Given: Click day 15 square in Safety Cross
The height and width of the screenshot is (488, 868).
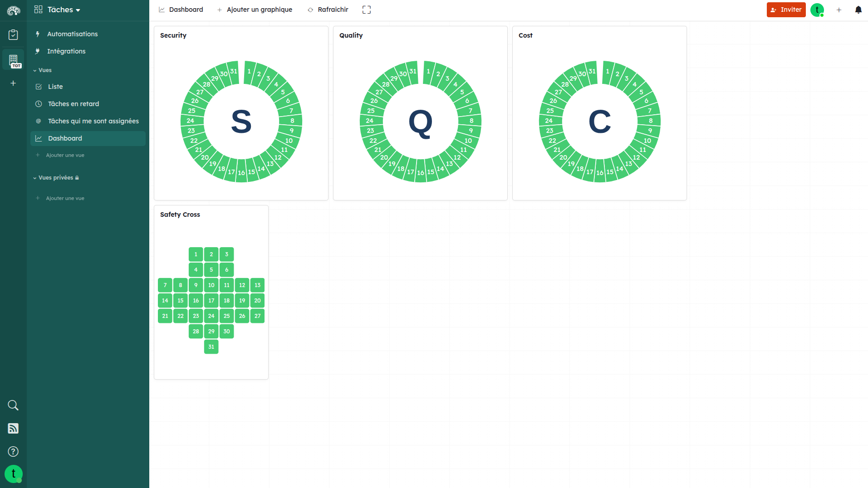Looking at the screenshot, I should (181, 301).
